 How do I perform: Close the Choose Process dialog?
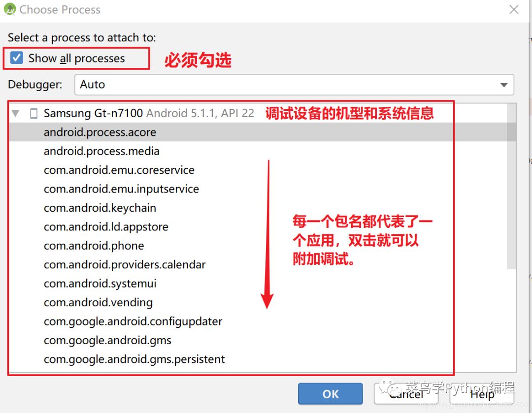click(514, 9)
